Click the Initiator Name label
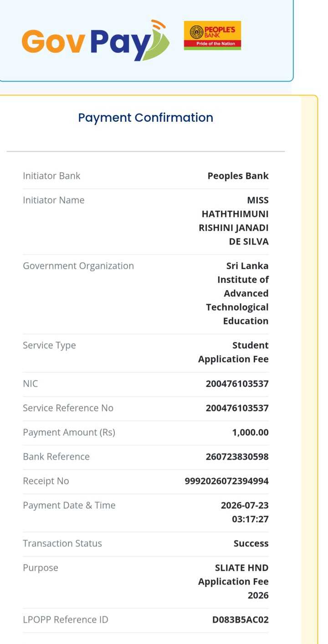Screen dimensions: 328x644 [54, 200]
